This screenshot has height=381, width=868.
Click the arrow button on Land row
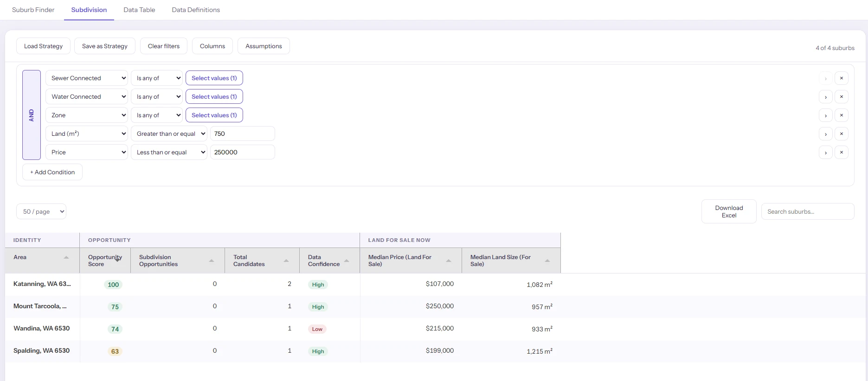point(826,133)
